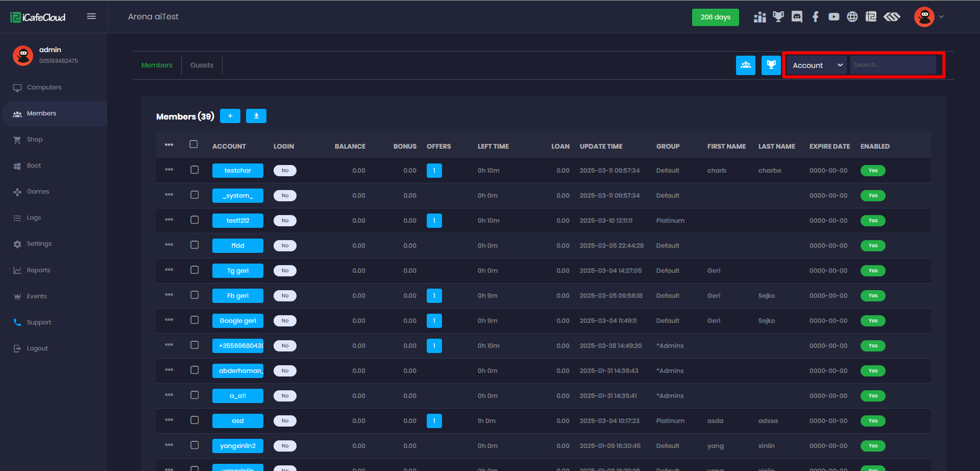Click the member search input field
980x471 pixels.
[x=892, y=65]
